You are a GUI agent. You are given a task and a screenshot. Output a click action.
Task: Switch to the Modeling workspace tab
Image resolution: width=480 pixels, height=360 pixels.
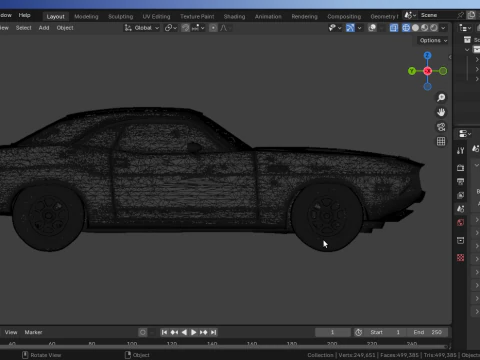click(86, 16)
